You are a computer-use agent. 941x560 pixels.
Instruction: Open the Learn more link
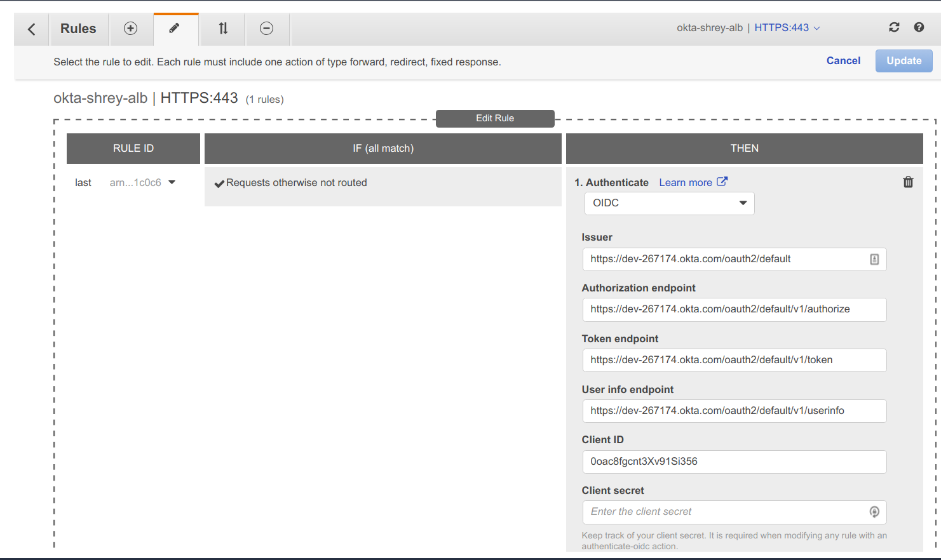(x=686, y=182)
